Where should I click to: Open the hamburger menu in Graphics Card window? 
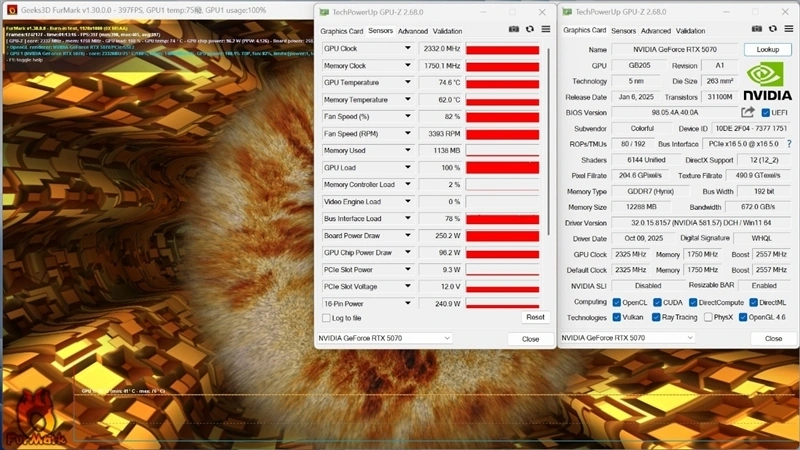789,30
